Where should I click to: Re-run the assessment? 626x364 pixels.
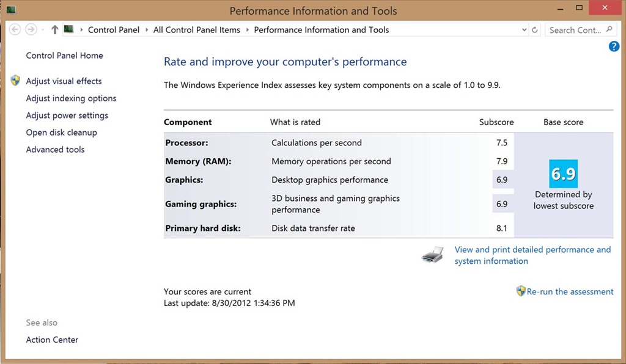click(x=570, y=291)
